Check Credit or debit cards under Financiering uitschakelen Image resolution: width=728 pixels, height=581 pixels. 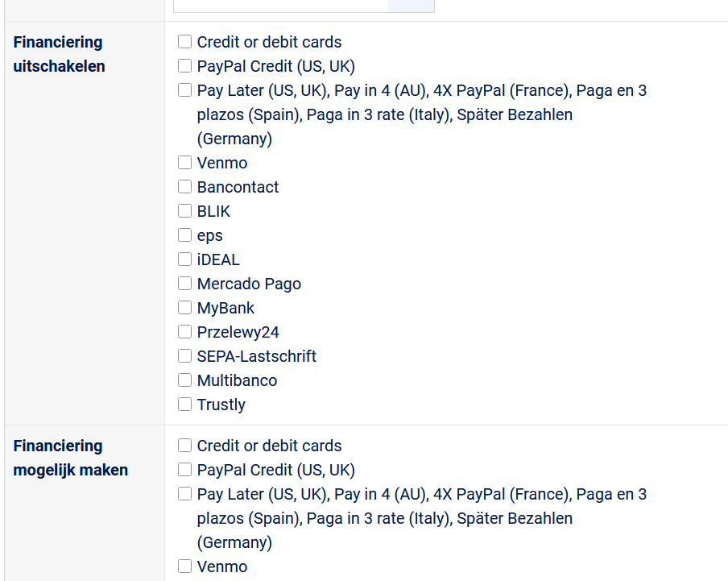[185, 42]
